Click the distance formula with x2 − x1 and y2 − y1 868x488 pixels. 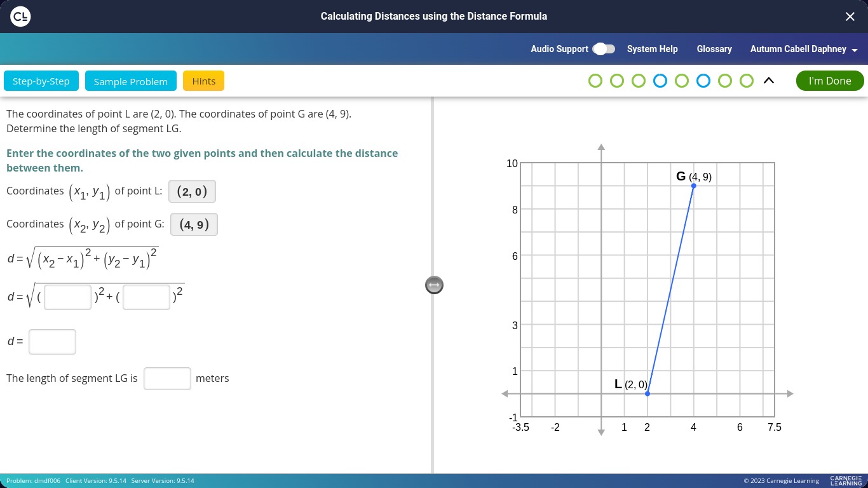coord(83,258)
